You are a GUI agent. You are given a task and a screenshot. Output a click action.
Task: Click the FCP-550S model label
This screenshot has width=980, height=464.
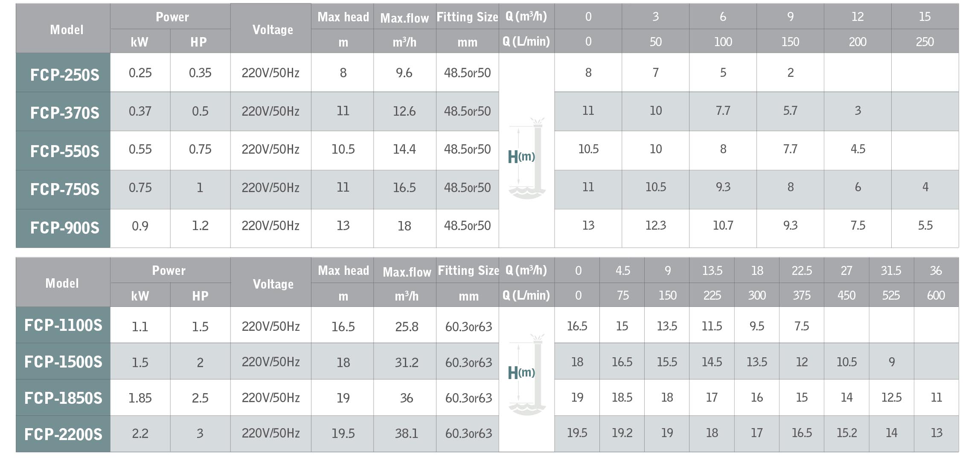point(64,151)
